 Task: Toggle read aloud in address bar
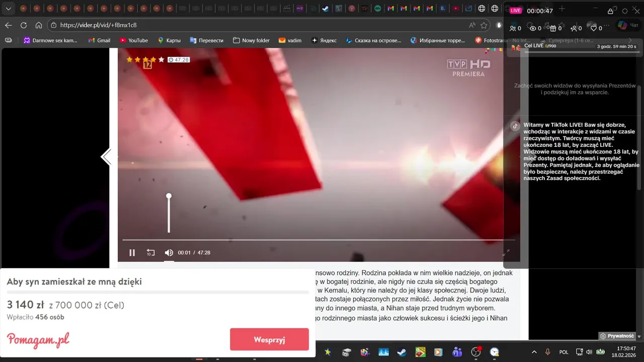[472, 25]
